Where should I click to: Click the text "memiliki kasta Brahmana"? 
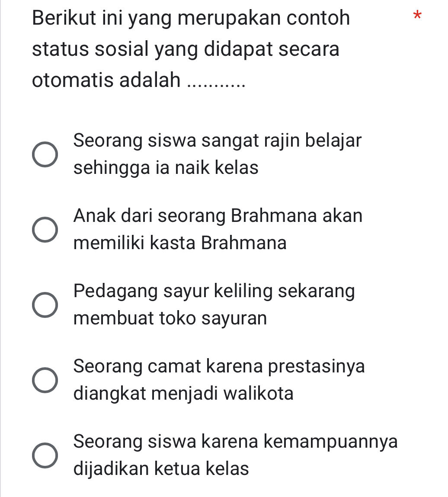[179, 242]
